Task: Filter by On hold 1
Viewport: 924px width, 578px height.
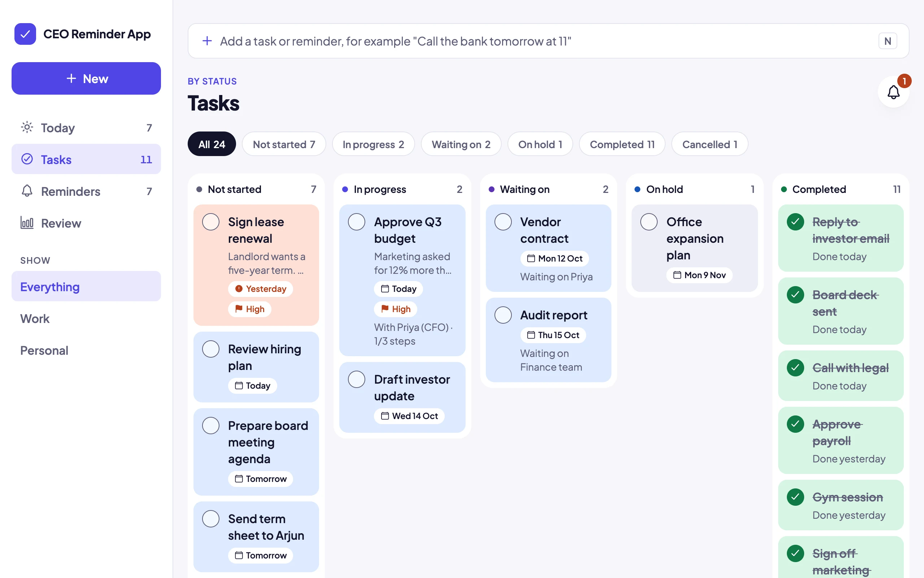Action: (x=540, y=144)
